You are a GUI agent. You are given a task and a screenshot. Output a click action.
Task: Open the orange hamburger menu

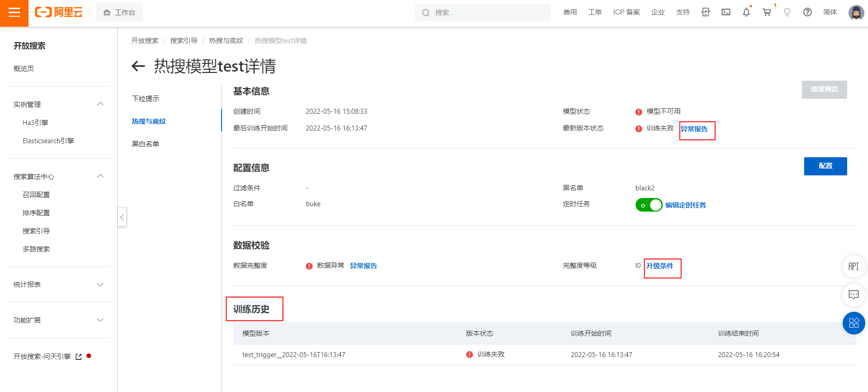(14, 13)
